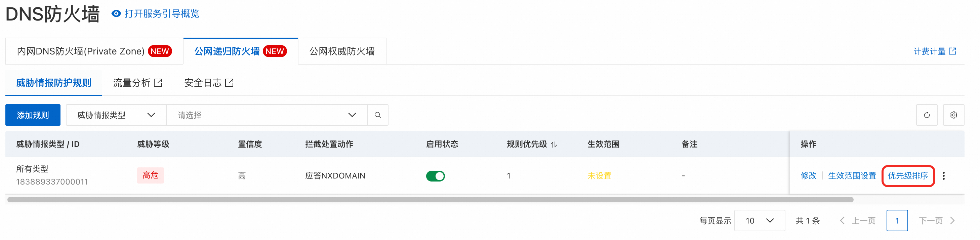The height and width of the screenshot is (240, 980).
Task: Click the 优先级排序 link
Action: (x=908, y=176)
